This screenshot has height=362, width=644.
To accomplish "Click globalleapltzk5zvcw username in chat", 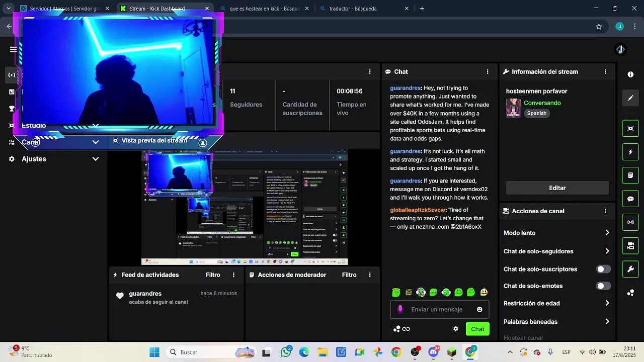I will [418, 210].
